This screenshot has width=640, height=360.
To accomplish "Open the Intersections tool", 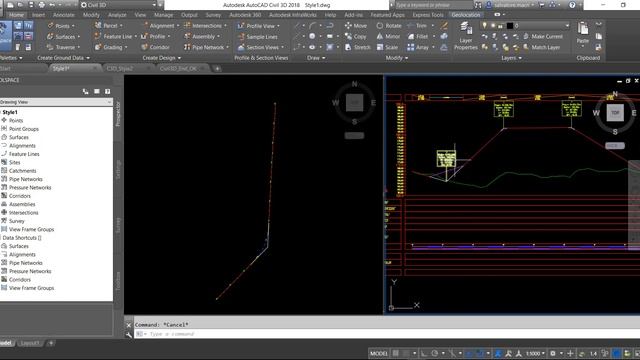I will coord(205,26).
